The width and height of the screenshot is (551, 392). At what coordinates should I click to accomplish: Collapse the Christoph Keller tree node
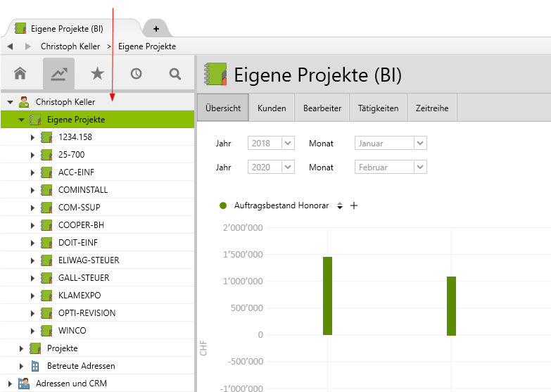point(11,102)
